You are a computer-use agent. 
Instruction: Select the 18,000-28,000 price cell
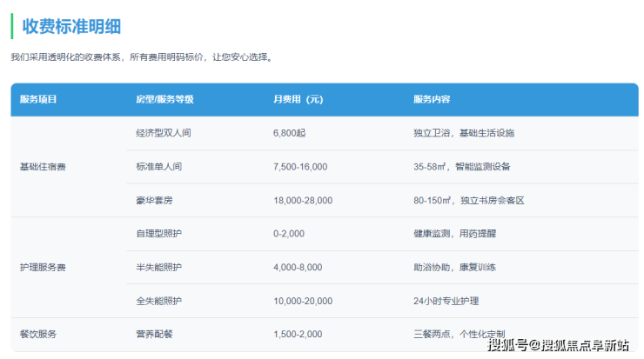point(302,201)
